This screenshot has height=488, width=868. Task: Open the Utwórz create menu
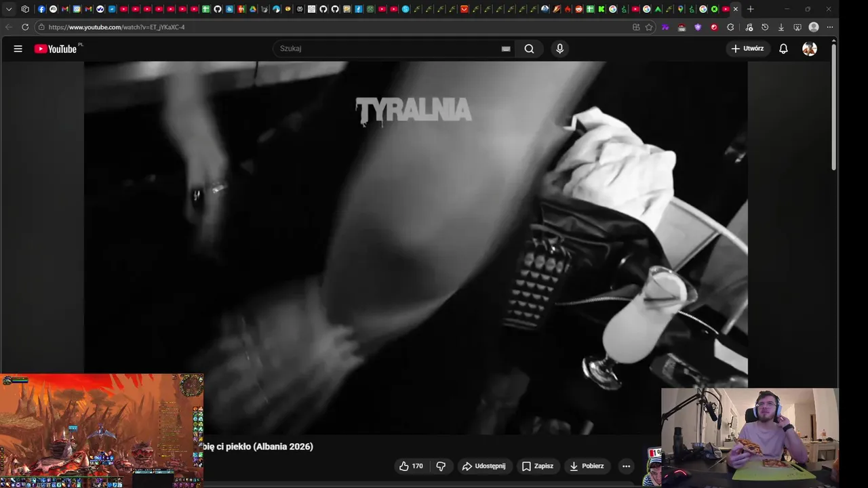(748, 49)
